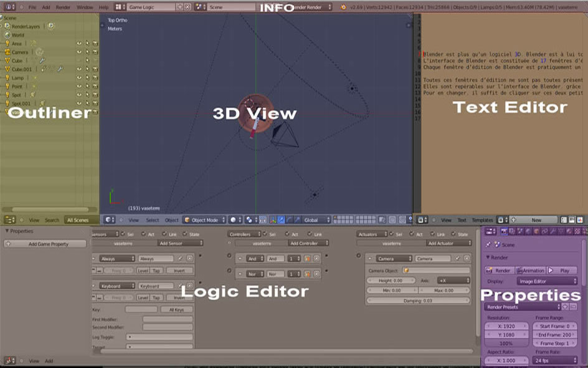588x368 pixels.
Task: Open the Properties editor type selector icon
Action: [491, 231]
